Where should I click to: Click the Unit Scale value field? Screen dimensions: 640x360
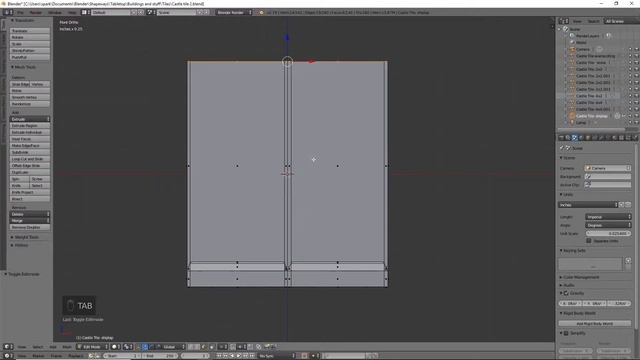tap(608, 233)
